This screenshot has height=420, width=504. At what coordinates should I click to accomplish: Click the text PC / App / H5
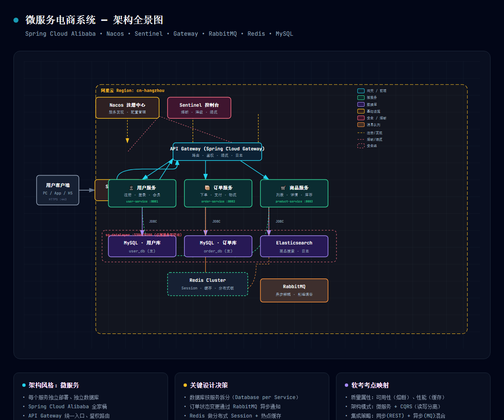click(58, 193)
